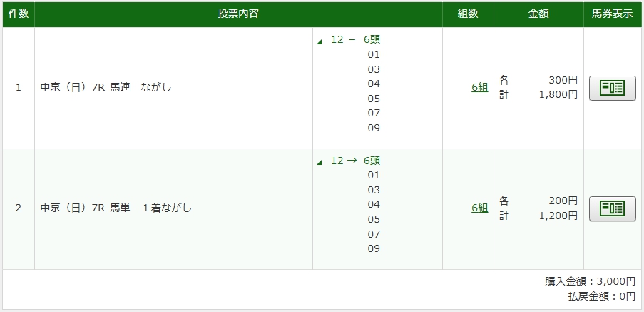This screenshot has height=312, width=644.
Task: Open the 6組 link in the 馬単 row
Action: pos(479,208)
